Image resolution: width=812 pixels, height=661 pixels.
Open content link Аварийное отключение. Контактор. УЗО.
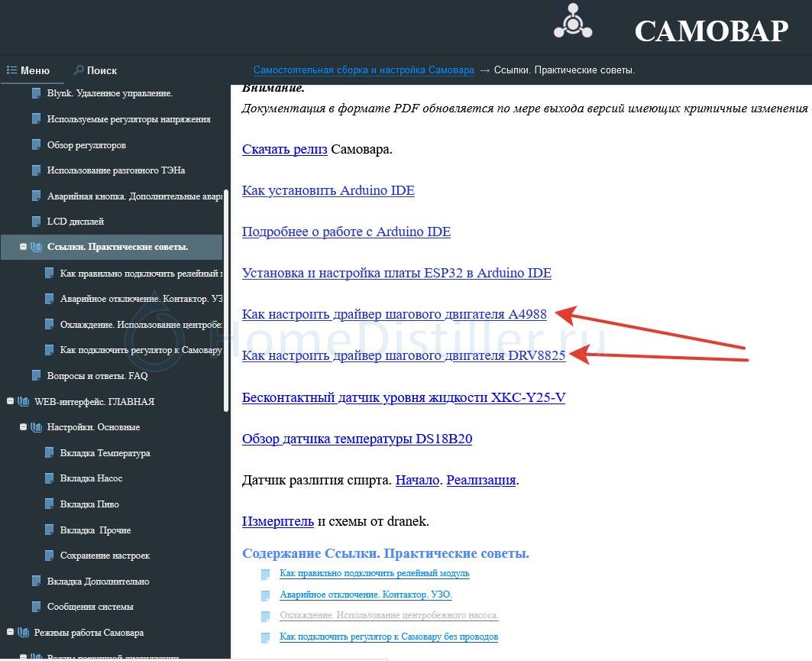pyautogui.click(x=366, y=595)
